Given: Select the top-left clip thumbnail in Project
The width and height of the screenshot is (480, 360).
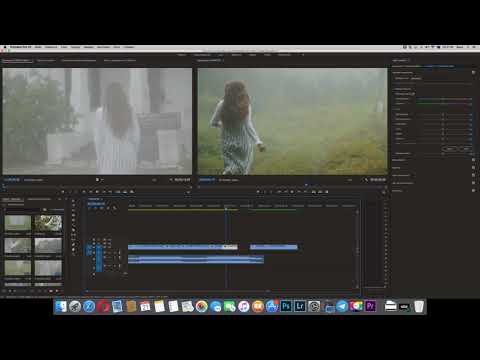Looking at the screenshot, I should click(x=18, y=223).
